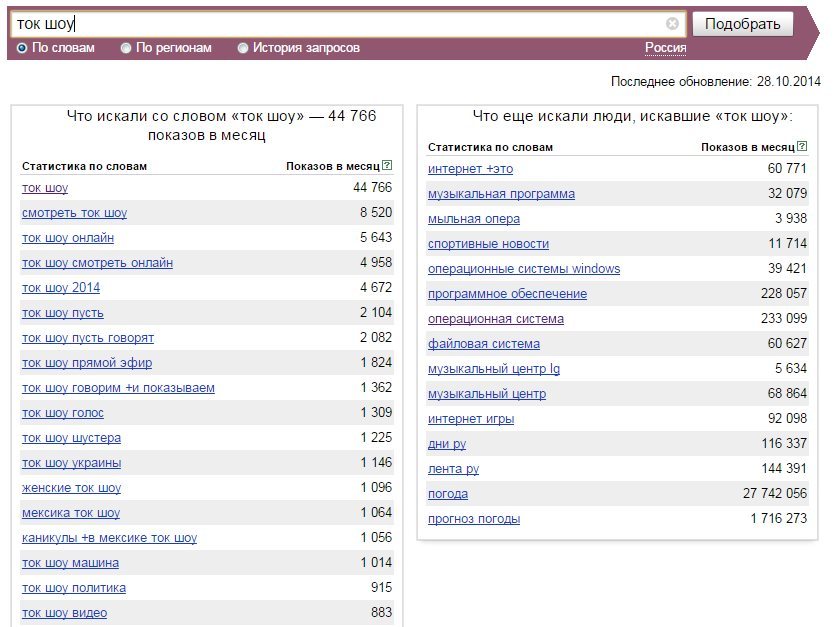Click 'Что еще искали люди' panel heading
Viewport: 835px width, 627px height.
(x=633, y=117)
